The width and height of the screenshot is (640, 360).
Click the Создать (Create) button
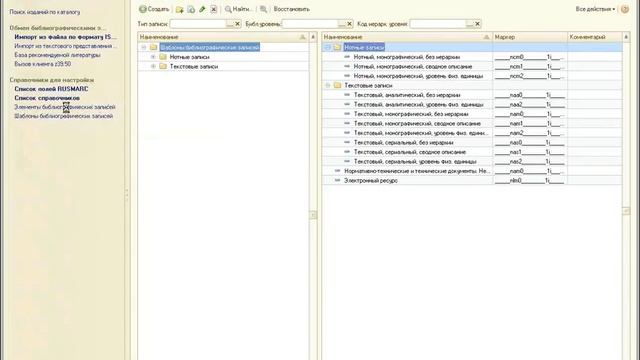(x=154, y=9)
